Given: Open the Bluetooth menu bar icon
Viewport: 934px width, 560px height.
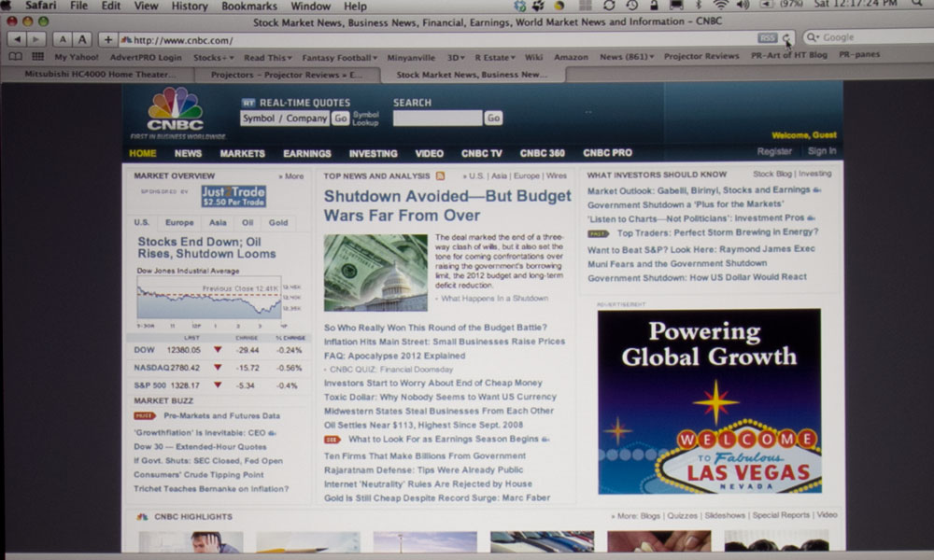Looking at the screenshot, I should click(698, 6).
